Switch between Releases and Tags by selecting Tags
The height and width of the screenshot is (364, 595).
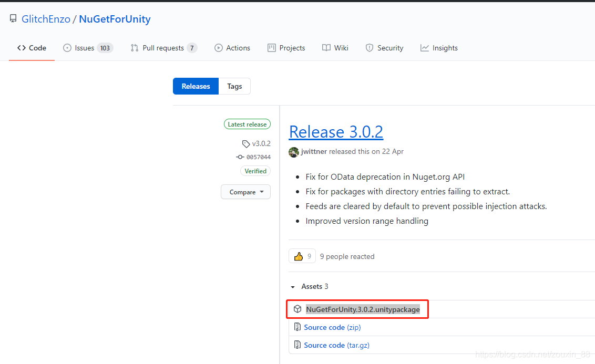pyautogui.click(x=234, y=86)
